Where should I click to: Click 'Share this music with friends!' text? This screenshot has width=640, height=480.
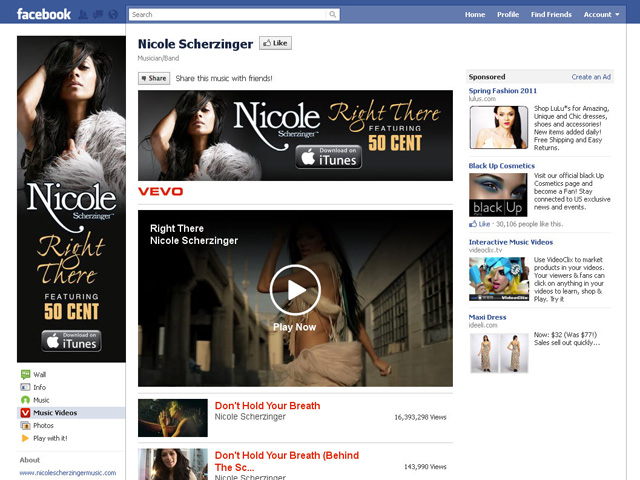tap(224, 78)
